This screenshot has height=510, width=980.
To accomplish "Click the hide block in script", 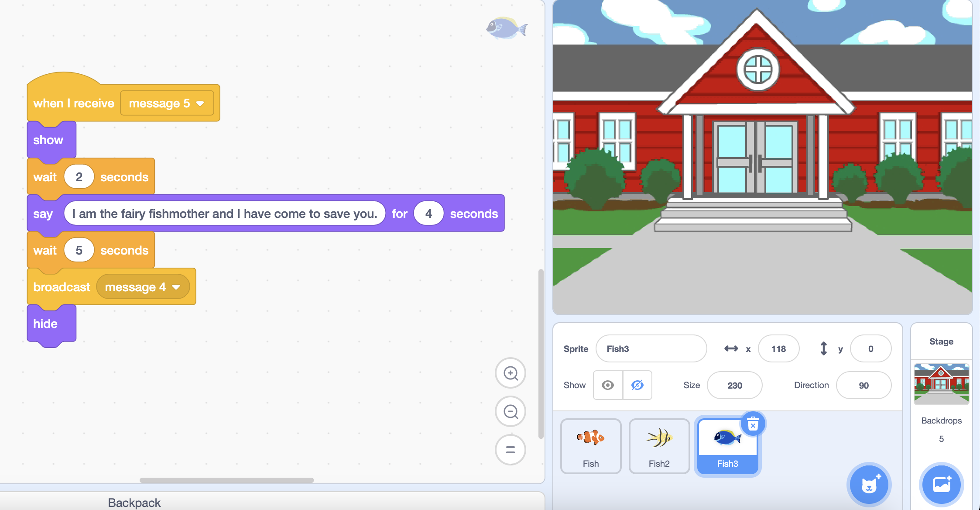I will (x=46, y=324).
